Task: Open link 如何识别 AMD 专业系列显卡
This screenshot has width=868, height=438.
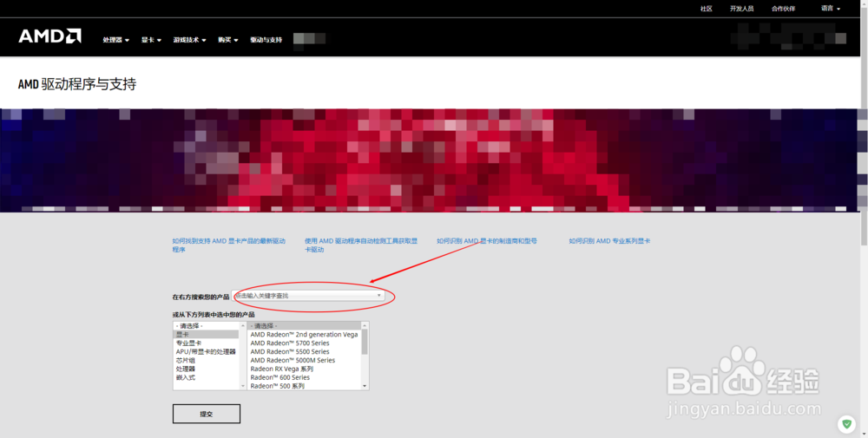Action: pyautogui.click(x=609, y=241)
